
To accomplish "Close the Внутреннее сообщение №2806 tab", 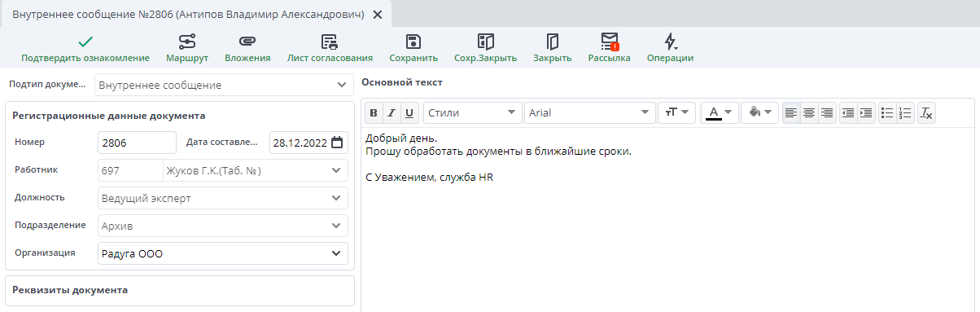I will point(377,15).
